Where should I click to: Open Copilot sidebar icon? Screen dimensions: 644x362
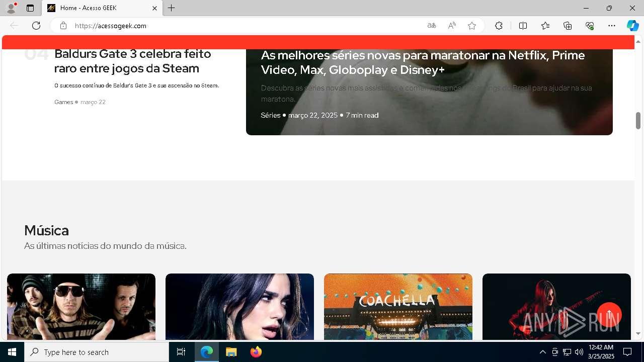632,26
